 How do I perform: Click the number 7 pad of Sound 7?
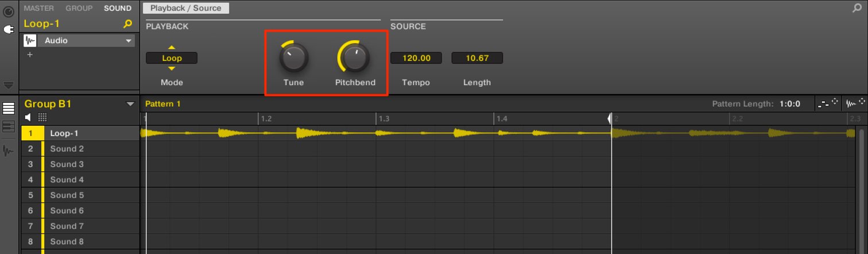[x=30, y=226]
